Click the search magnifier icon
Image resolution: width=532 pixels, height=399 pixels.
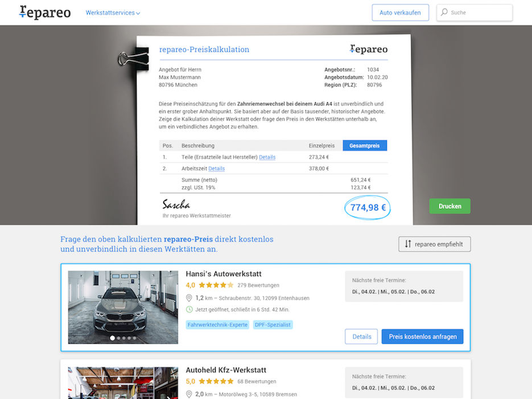coord(444,12)
